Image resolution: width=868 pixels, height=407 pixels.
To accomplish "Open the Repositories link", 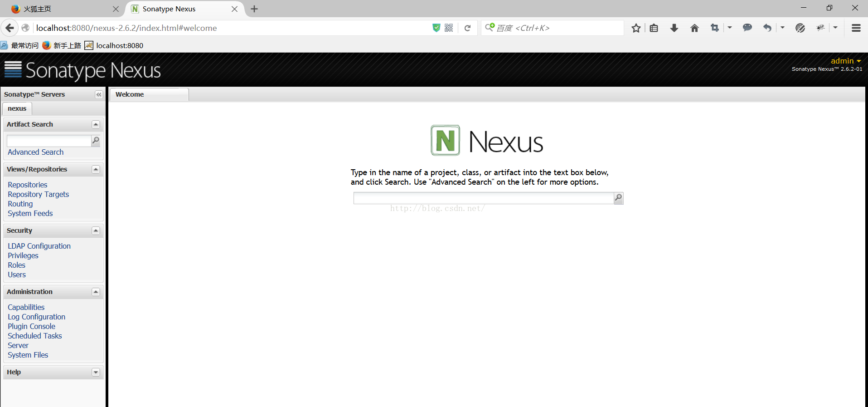I will pos(28,185).
